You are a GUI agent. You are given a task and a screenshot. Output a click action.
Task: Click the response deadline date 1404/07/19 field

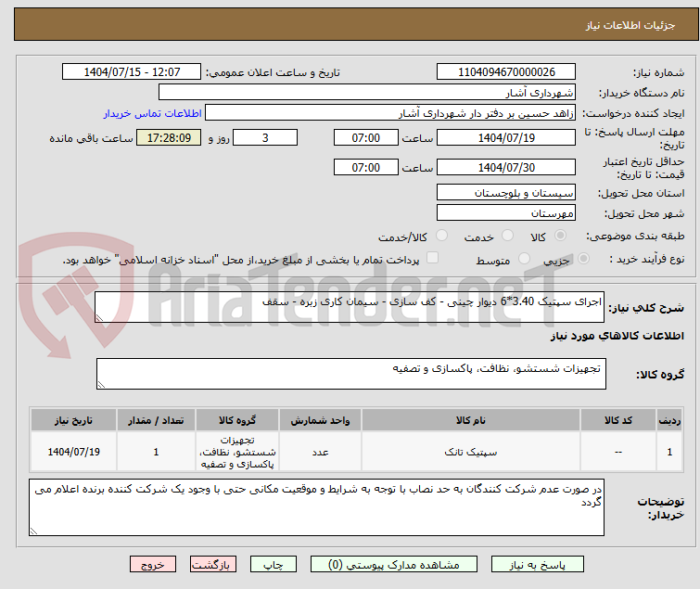(x=506, y=137)
